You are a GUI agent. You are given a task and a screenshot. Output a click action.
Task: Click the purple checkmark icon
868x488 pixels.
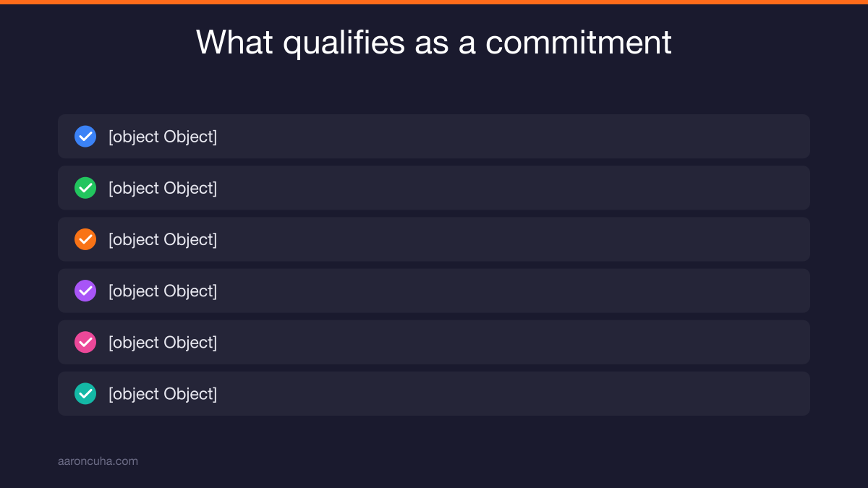pos(85,291)
